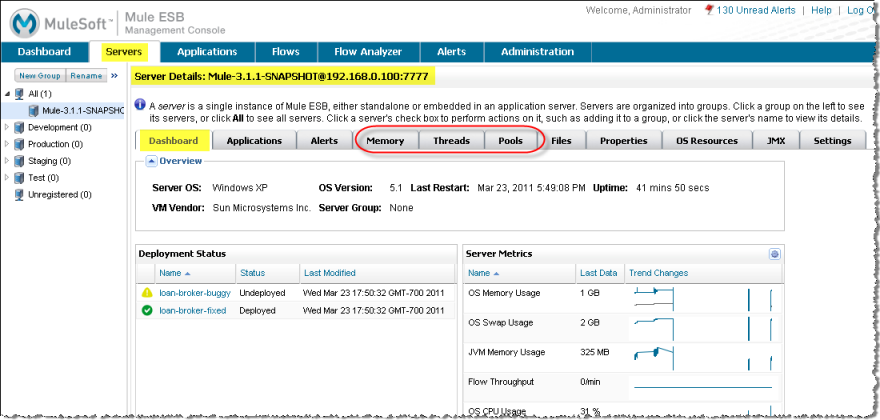The width and height of the screenshot is (880, 420).
Task: Sort Deployment Status by Last Modified column
Action: 329,273
